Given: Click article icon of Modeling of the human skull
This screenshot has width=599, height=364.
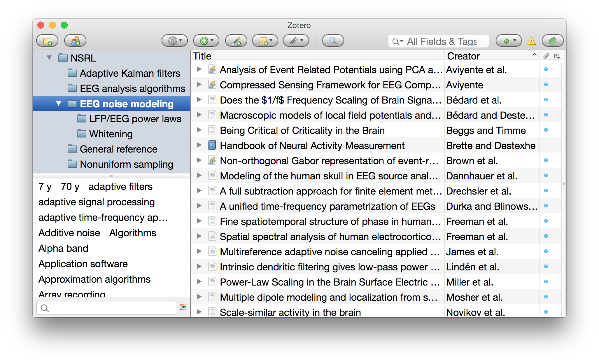Looking at the screenshot, I should [x=212, y=176].
